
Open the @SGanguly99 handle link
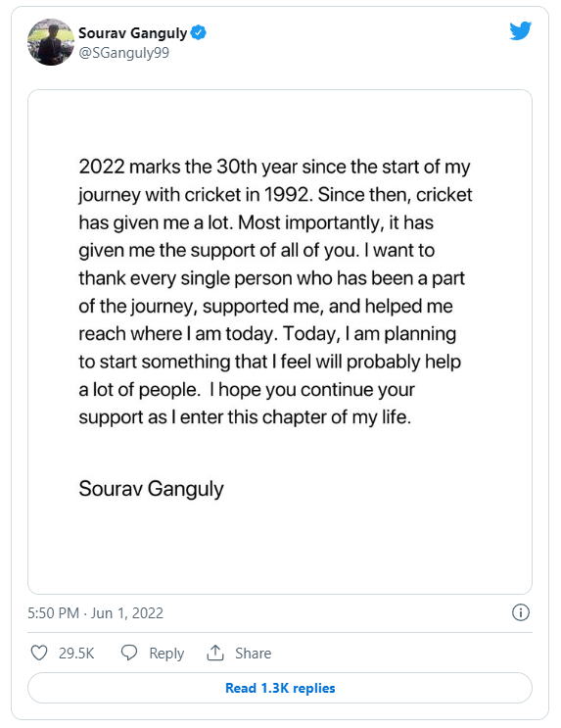(x=124, y=53)
